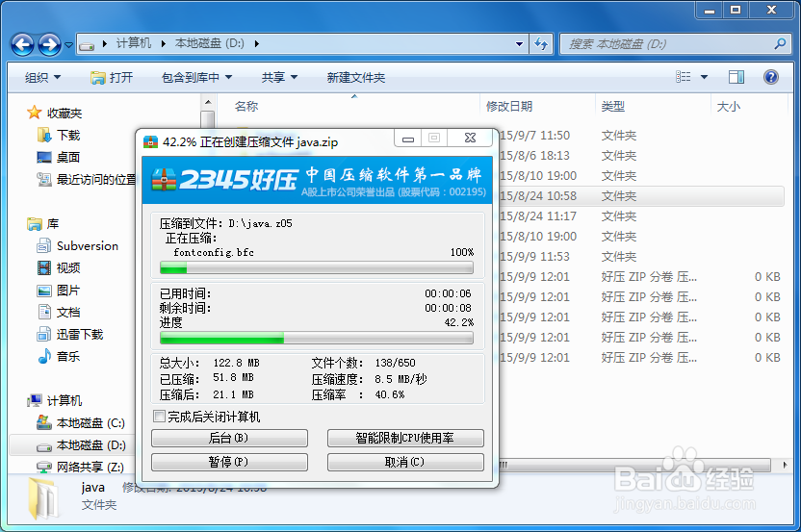
Task: Open the address bar history dropdown
Action: click(x=520, y=44)
